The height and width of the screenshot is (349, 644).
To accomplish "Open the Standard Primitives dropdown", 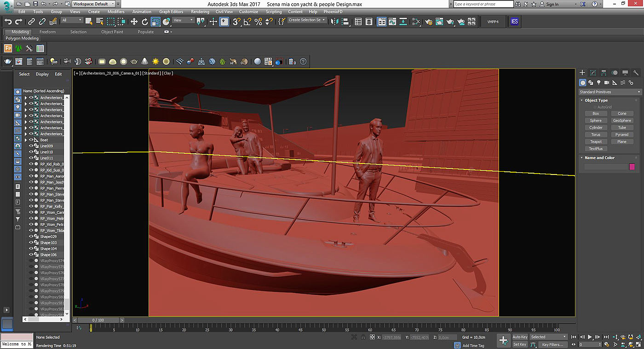I will pyautogui.click(x=609, y=92).
